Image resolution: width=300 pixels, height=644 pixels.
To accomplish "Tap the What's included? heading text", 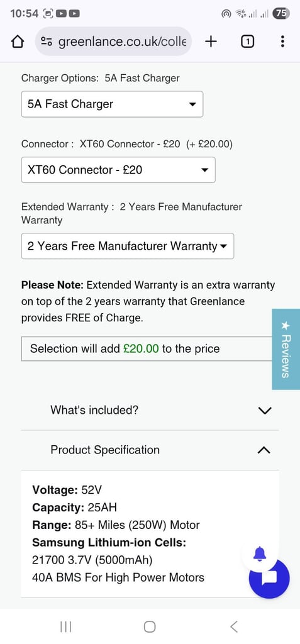I will 94,410.
